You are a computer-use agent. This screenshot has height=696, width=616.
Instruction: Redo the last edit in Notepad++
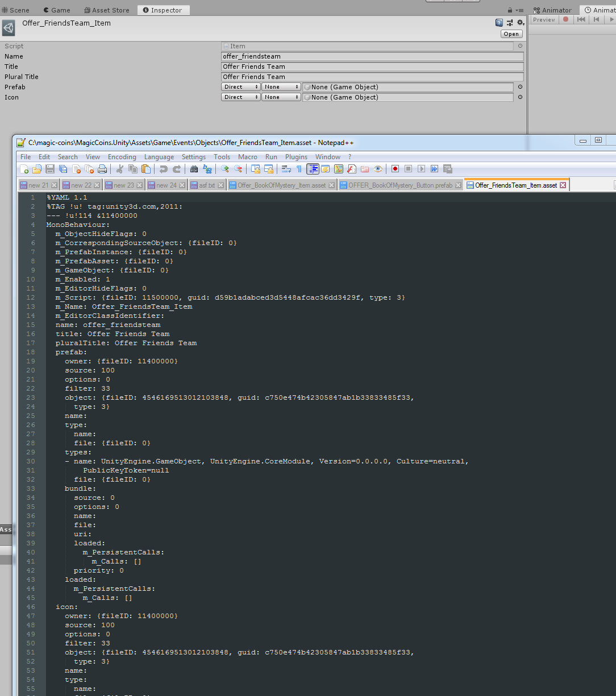point(177,169)
